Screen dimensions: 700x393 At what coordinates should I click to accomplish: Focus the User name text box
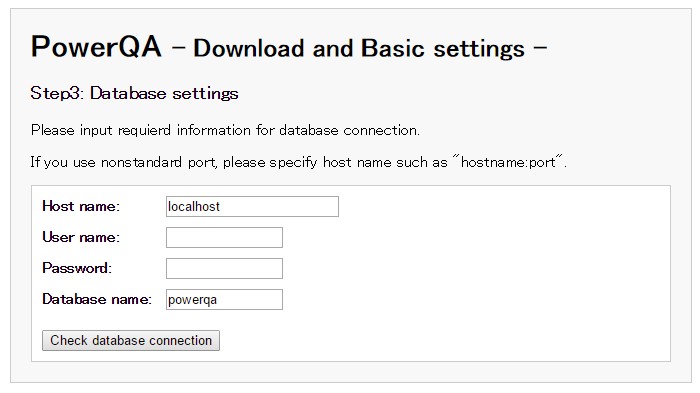click(224, 237)
